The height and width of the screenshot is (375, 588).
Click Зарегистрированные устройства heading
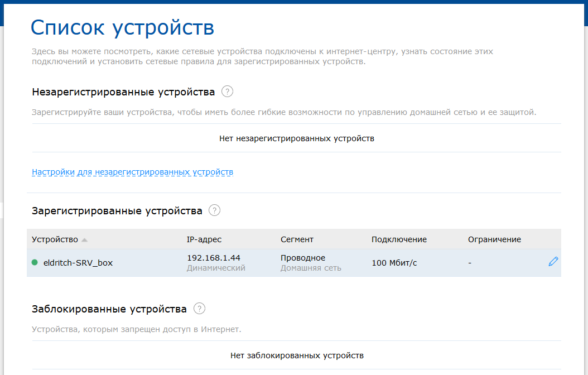click(x=117, y=211)
